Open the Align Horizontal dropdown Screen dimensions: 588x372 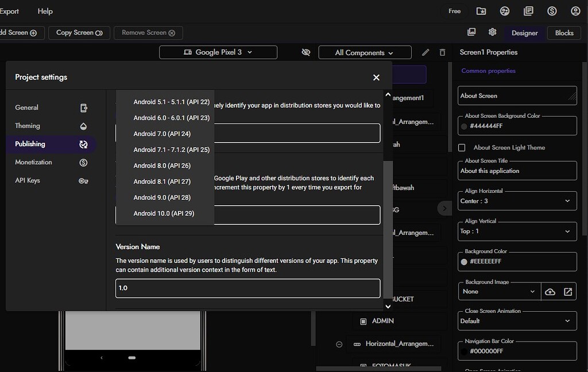[517, 201]
